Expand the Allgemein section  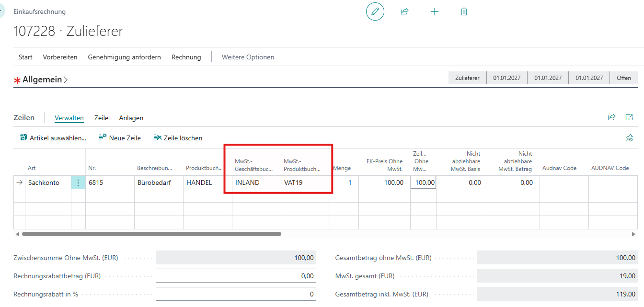(x=42, y=80)
